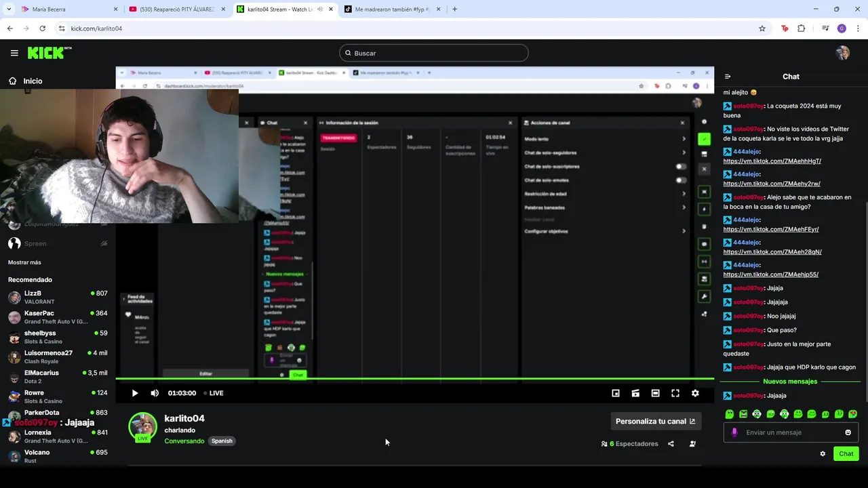868x488 pixels.
Task: Click the karlito04 channel avatar
Action: [142, 427]
